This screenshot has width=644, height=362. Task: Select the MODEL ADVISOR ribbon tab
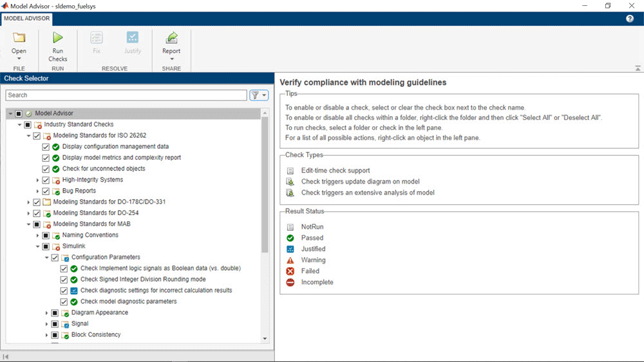coord(28,18)
